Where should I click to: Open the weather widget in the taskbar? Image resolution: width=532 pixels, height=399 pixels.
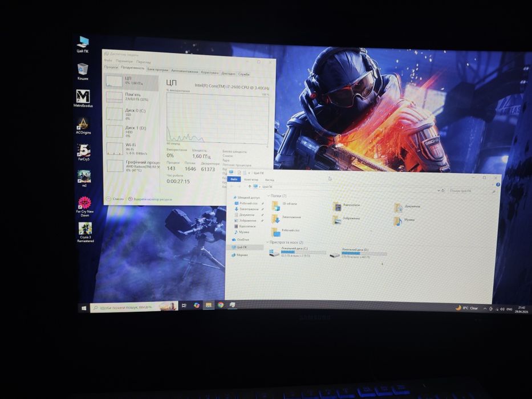pos(467,308)
